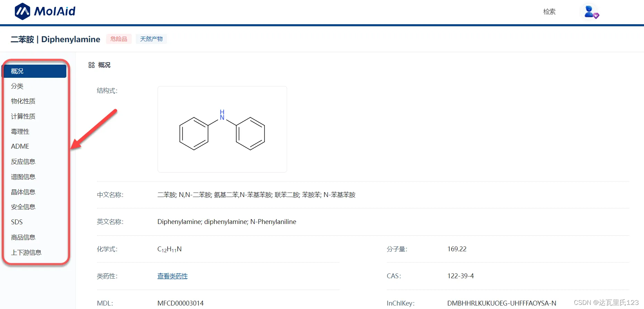The height and width of the screenshot is (309, 644).
Task: Click the CAS number 122-39-4
Action: tap(461, 276)
